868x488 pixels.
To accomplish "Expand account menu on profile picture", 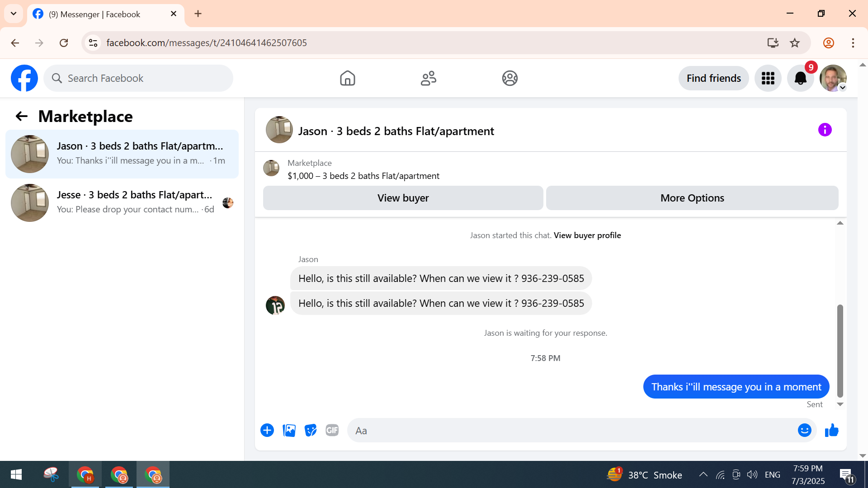I will tap(833, 79).
